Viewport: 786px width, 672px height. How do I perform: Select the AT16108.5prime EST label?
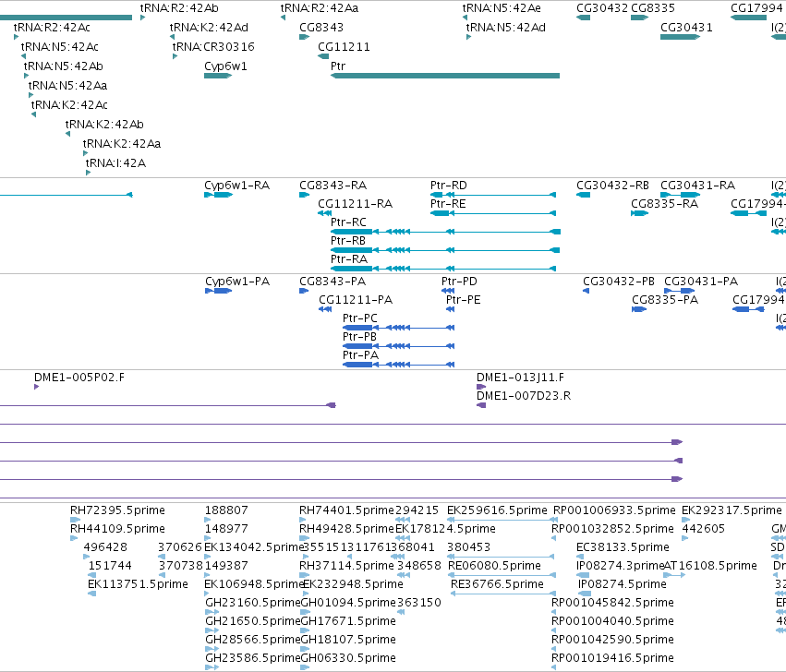(x=710, y=566)
